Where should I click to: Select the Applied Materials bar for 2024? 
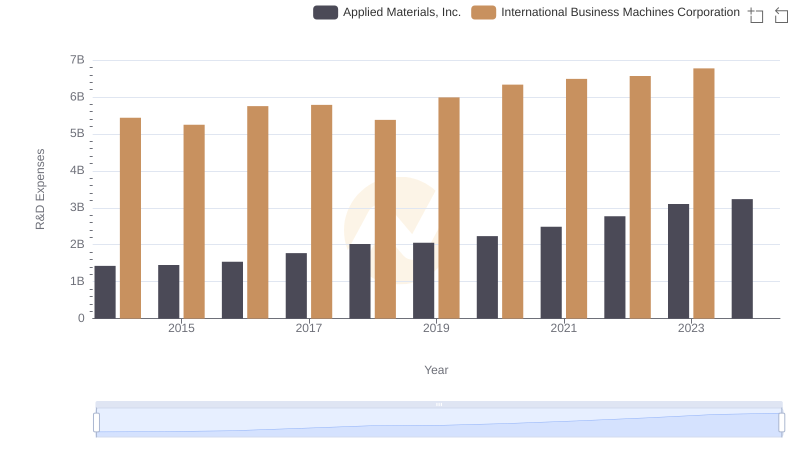[742, 259]
